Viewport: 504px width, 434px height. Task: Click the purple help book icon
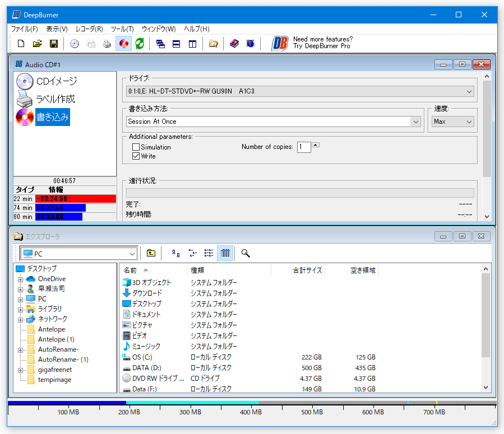[234, 44]
